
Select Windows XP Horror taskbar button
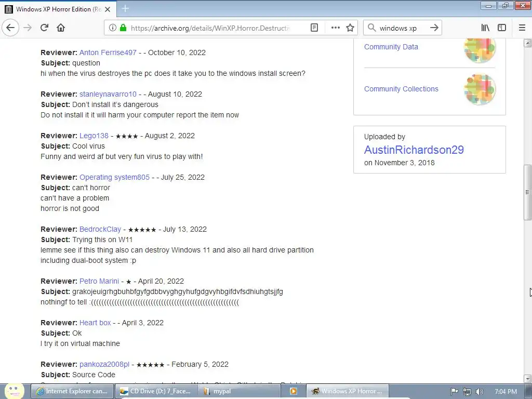[348, 391]
